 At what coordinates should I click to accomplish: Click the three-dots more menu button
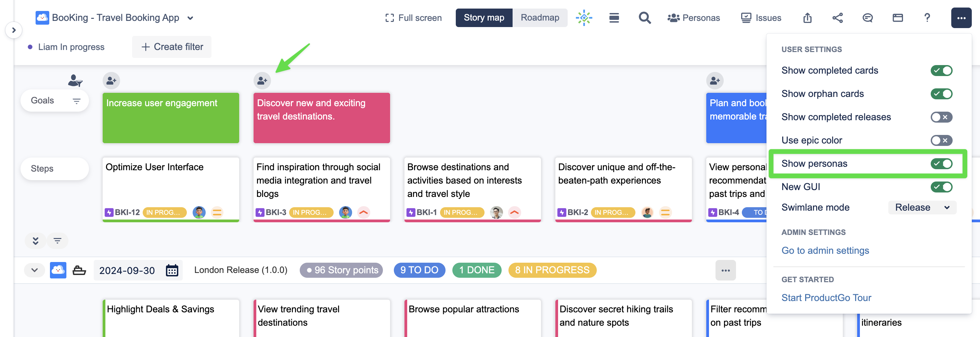tap(961, 18)
